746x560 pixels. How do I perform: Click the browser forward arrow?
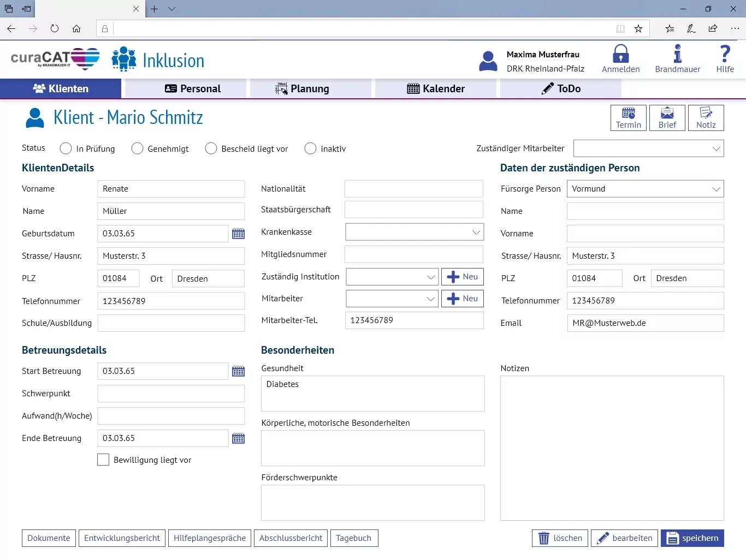[33, 28]
